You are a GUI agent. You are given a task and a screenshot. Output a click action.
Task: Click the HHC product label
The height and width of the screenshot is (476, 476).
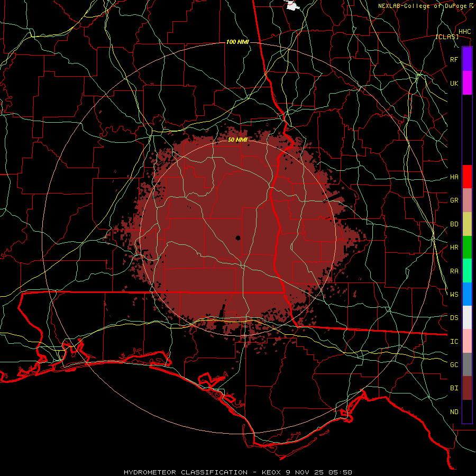tap(464, 32)
